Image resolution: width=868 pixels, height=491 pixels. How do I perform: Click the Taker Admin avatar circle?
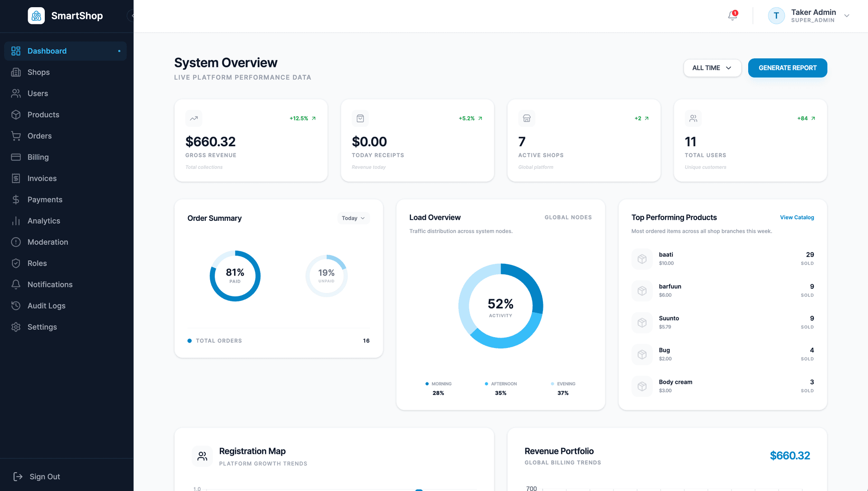[x=776, y=16]
